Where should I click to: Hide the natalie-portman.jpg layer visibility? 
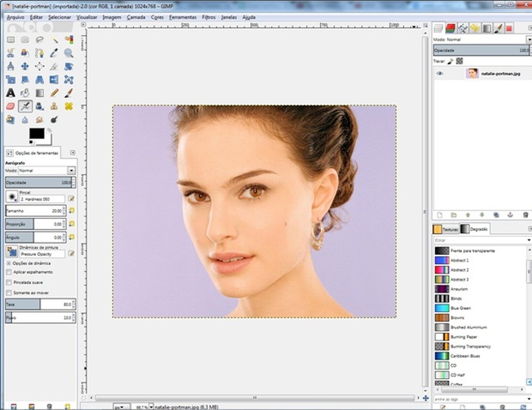pyautogui.click(x=440, y=73)
